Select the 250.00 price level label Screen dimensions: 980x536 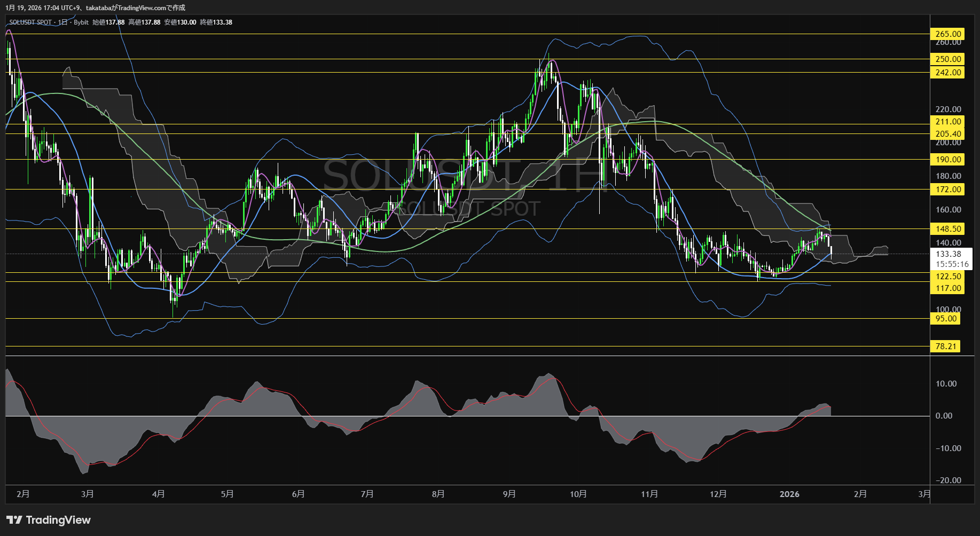click(947, 59)
